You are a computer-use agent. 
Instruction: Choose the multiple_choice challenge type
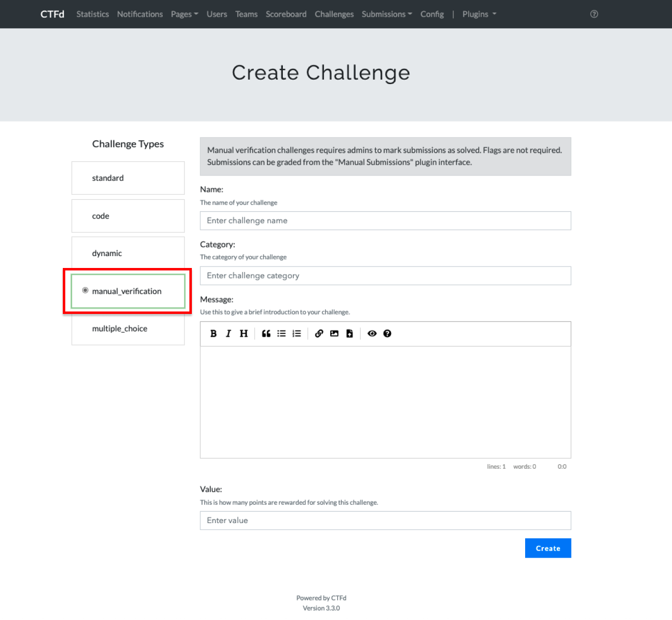point(128,329)
